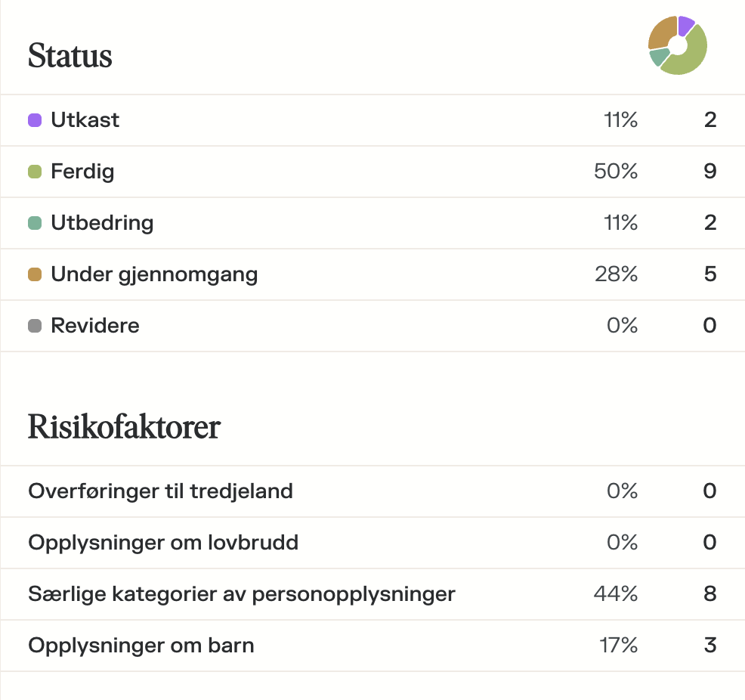Select Opplysninger om lovbrudd row
Image resolution: width=745 pixels, height=700 pixels.
[x=163, y=543]
